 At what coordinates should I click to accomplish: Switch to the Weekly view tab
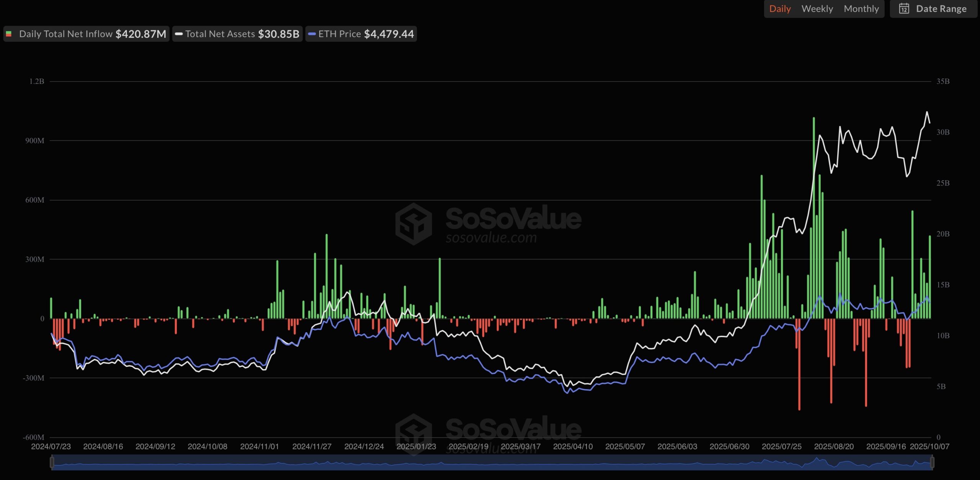pos(817,9)
